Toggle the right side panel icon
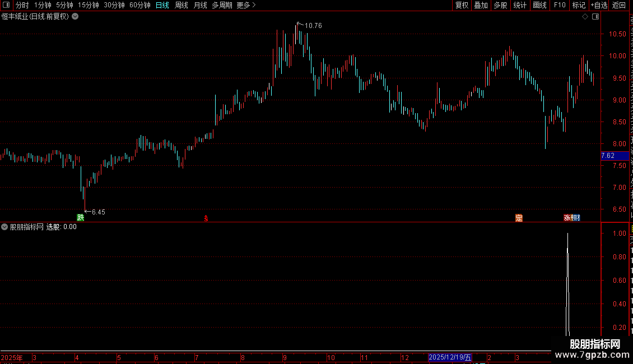633x364 pixels. 595,17
